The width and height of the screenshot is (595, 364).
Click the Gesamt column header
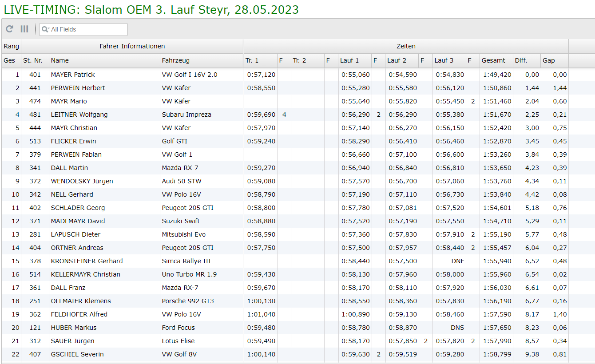(493, 60)
